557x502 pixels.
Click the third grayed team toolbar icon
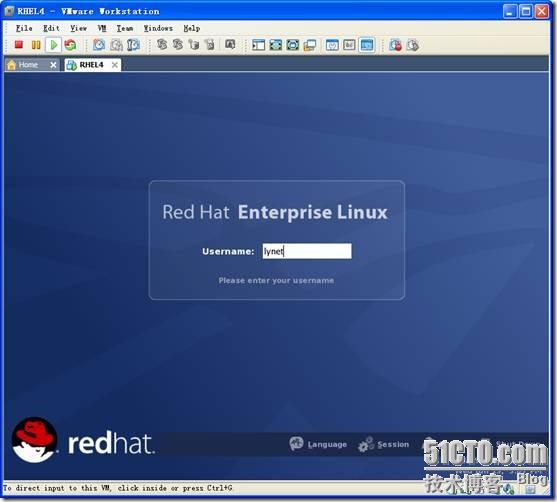click(x=194, y=44)
